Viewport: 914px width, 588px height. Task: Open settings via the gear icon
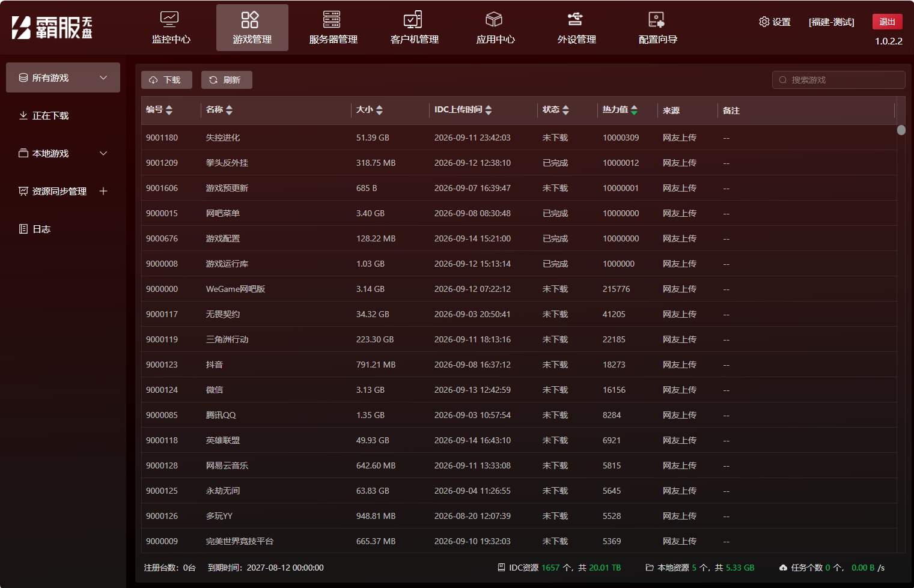pos(764,22)
